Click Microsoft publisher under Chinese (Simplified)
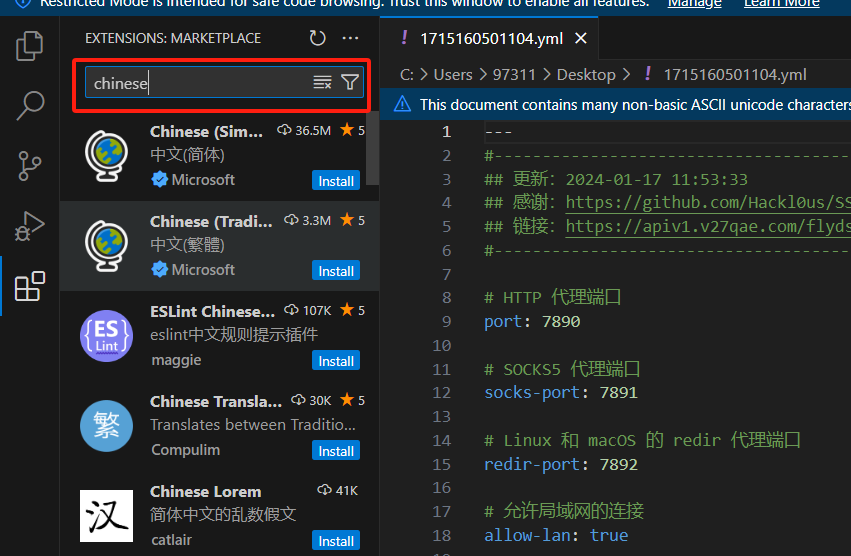This screenshot has height=556, width=851. pos(203,180)
